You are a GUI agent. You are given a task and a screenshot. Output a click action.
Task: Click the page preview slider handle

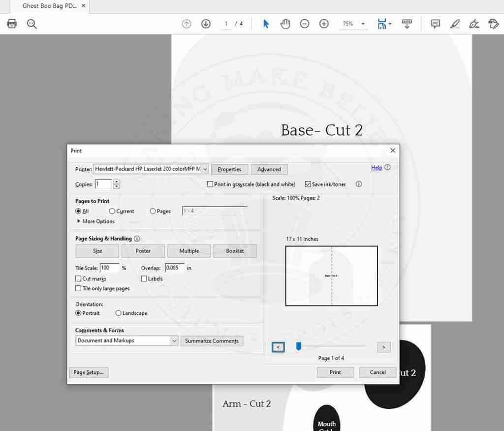click(x=298, y=347)
